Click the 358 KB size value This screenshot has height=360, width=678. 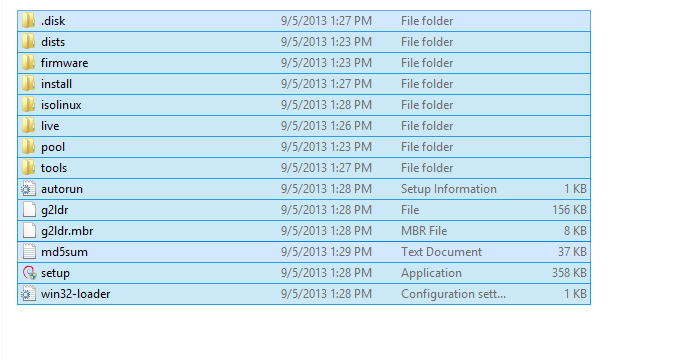click(x=569, y=273)
